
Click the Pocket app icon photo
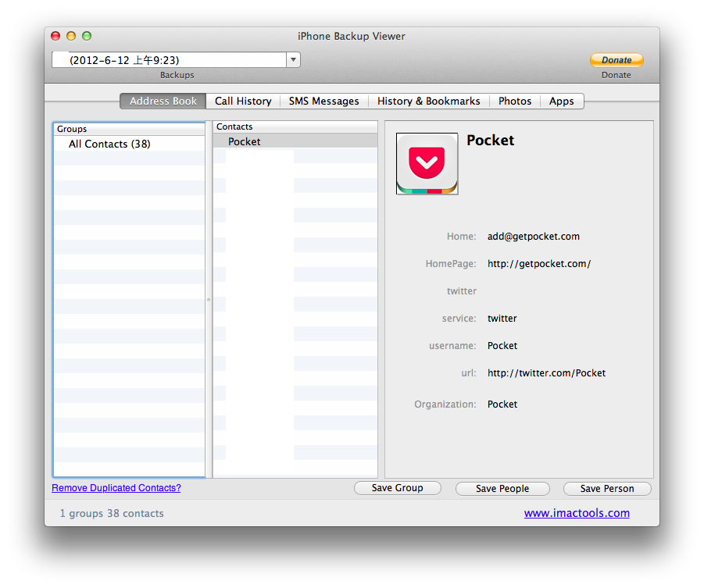(427, 164)
